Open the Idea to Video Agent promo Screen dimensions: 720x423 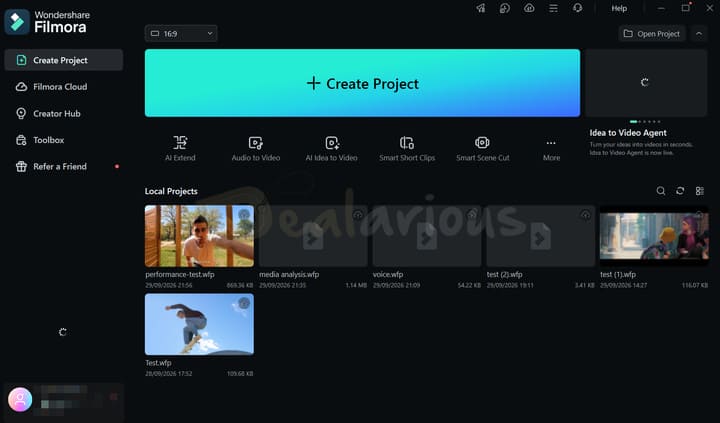tap(628, 133)
